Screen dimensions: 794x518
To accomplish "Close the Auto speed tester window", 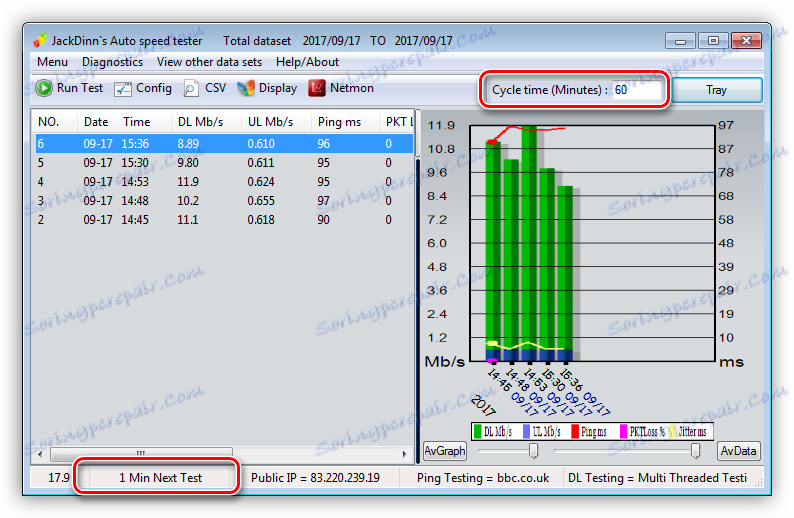I will click(x=746, y=41).
